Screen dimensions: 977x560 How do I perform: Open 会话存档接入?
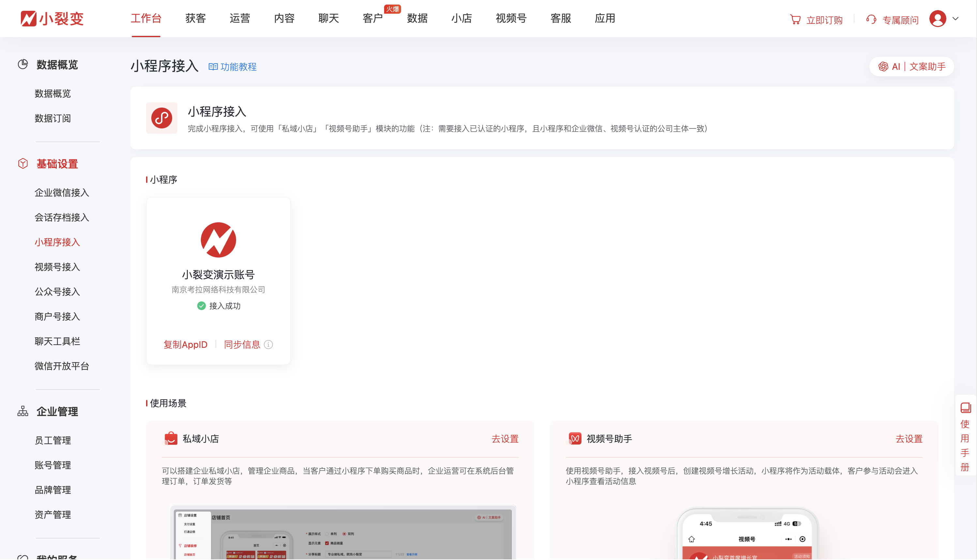[62, 217]
